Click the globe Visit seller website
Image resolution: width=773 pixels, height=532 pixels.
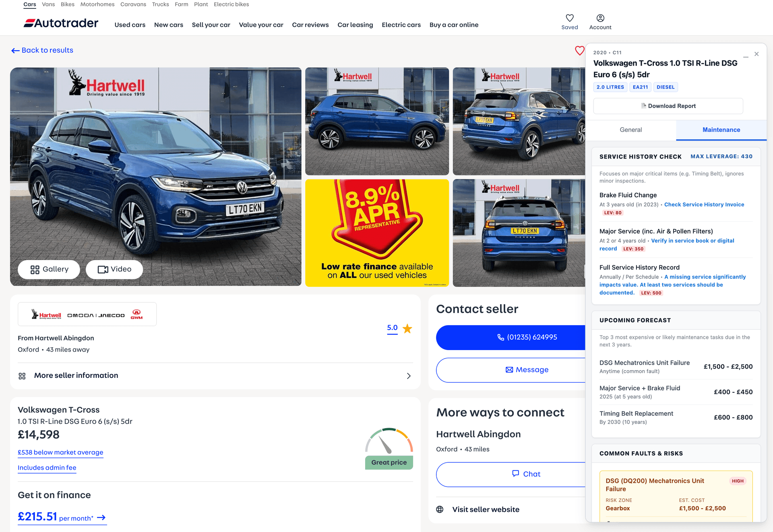pyautogui.click(x=440, y=509)
